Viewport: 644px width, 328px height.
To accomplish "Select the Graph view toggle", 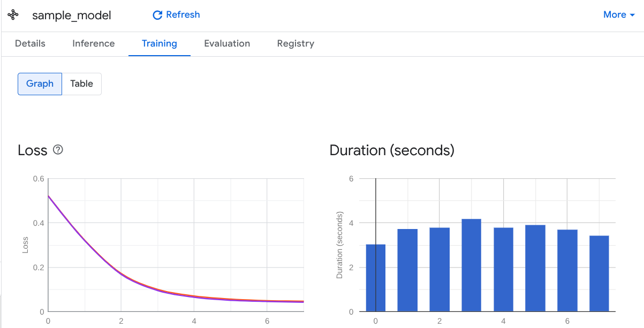I will (40, 84).
